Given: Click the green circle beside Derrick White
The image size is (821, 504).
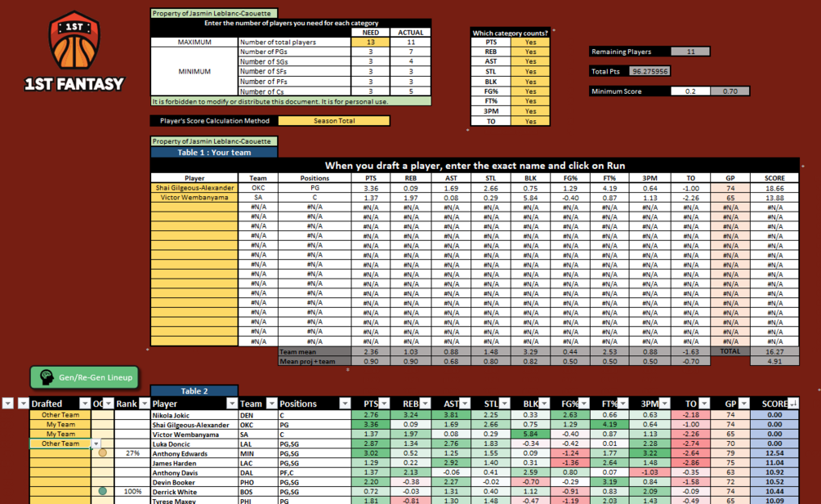Looking at the screenshot, I should point(103,491).
